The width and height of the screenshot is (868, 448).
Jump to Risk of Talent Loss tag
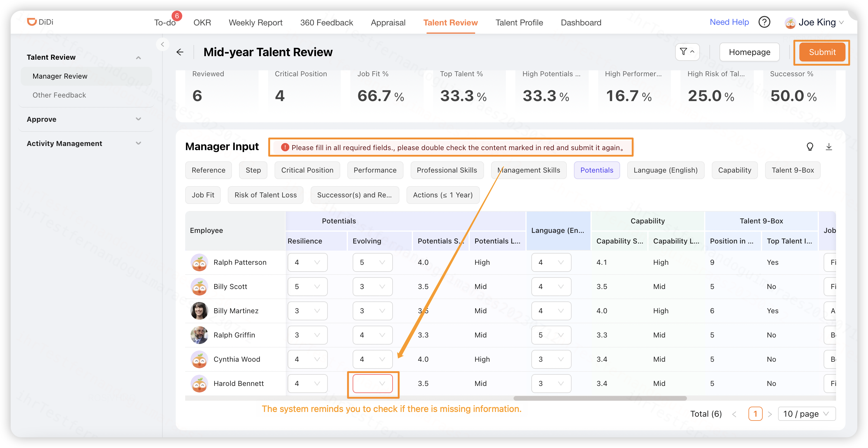(x=265, y=195)
